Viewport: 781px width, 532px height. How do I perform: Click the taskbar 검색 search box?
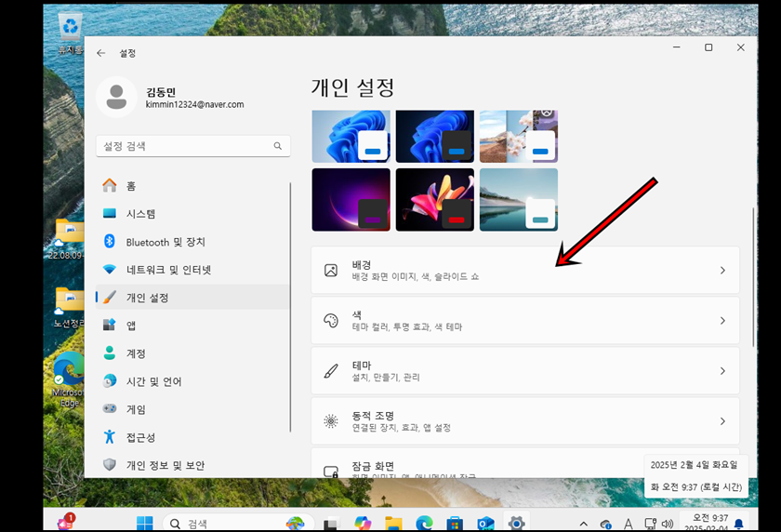point(239,523)
